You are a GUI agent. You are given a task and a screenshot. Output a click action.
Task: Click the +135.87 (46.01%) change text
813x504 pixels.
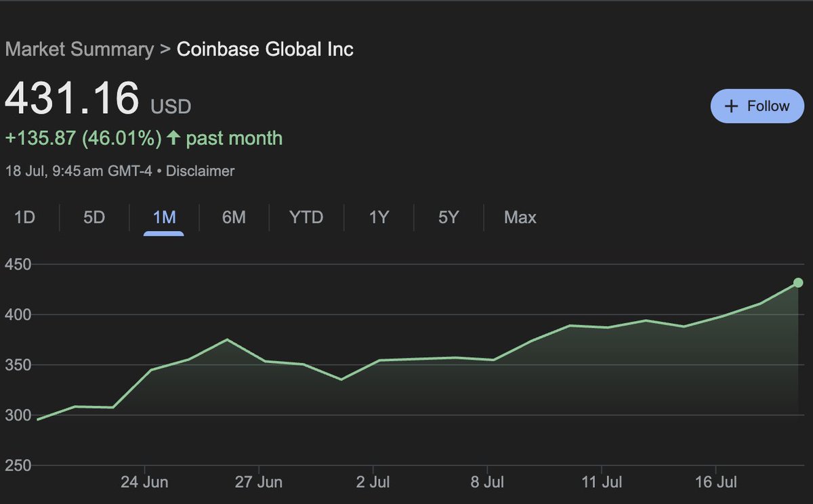(83, 139)
